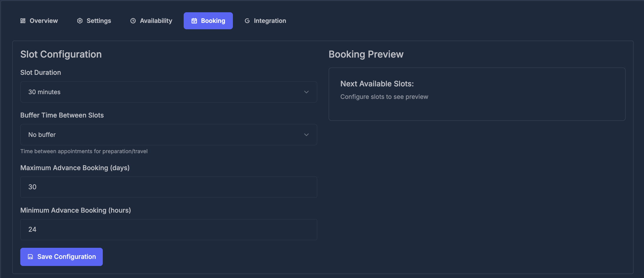Screen dimensions: 644x278
Task: Focus the Minimum Advance Booking hours field
Action: [x=169, y=229]
